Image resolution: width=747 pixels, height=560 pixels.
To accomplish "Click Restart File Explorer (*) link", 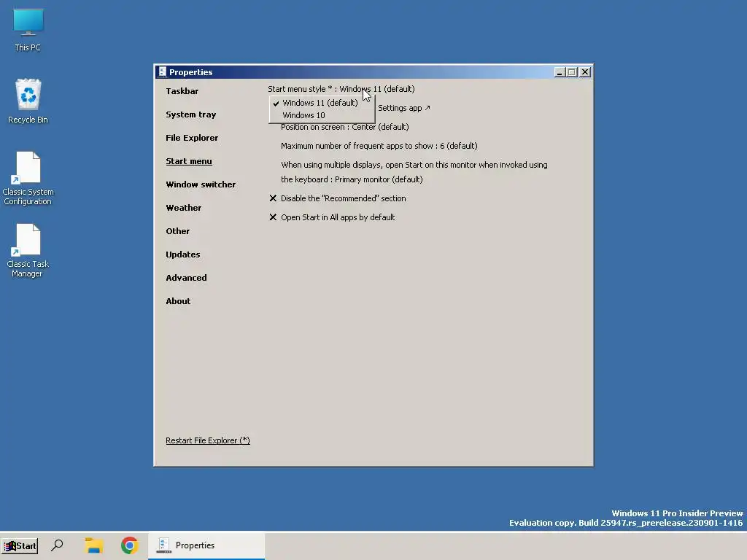I will [x=208, y=440].
